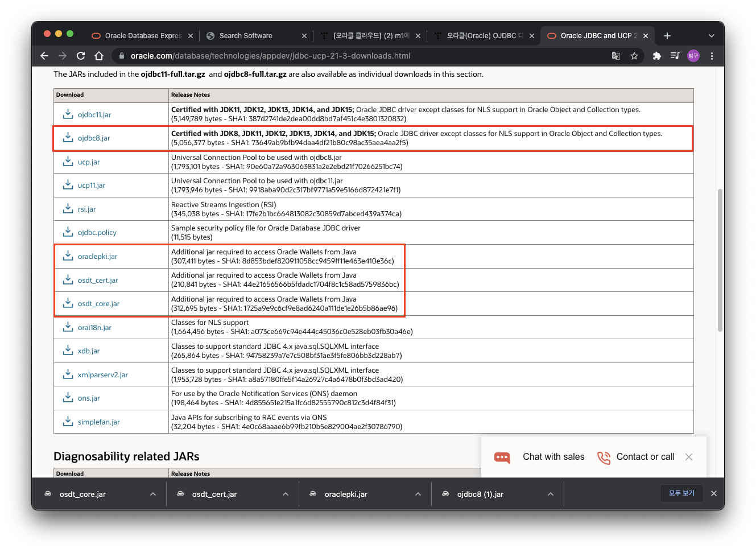
Task: Reload the page with the refresh icon
Action: click(81, 56)
